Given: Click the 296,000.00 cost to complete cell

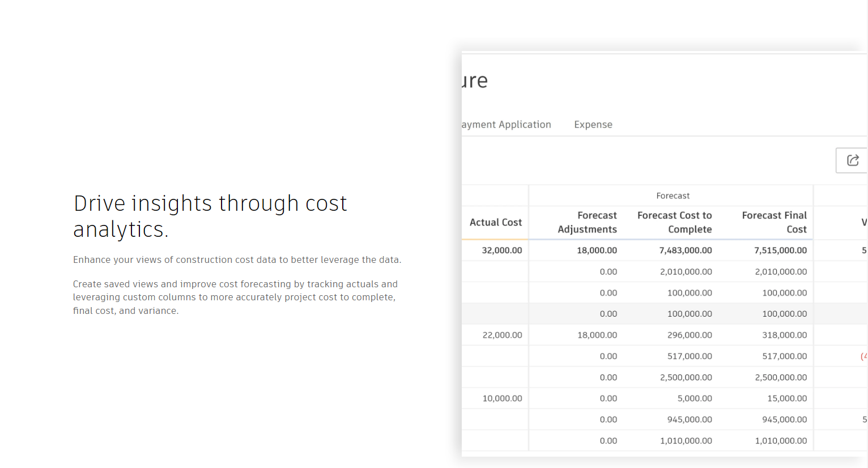Looking at the screenshot, I should (x=690, y=335).
